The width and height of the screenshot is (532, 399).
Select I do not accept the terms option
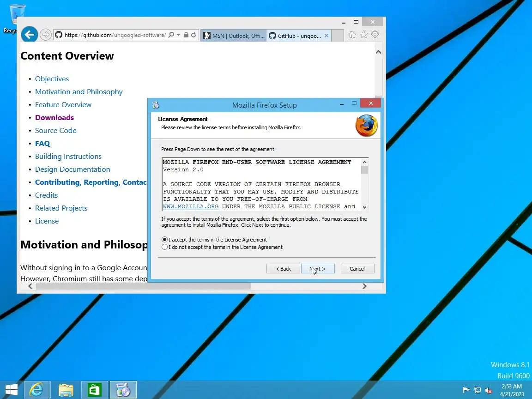click(164, 247)
